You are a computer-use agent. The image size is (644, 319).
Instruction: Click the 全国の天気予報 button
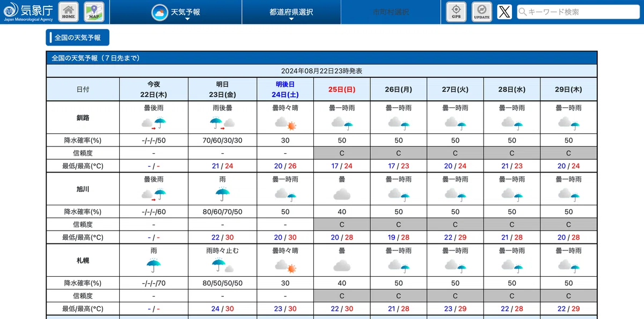click(x=77, y=38)
